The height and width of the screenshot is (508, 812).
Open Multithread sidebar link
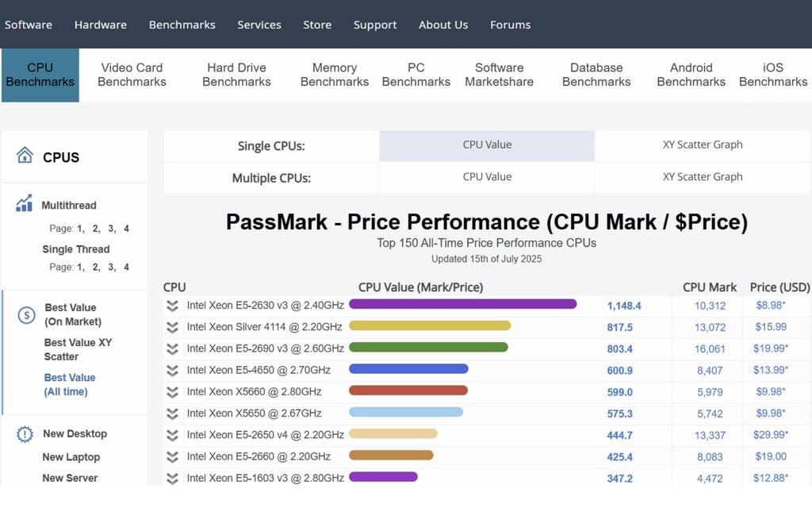69,206
